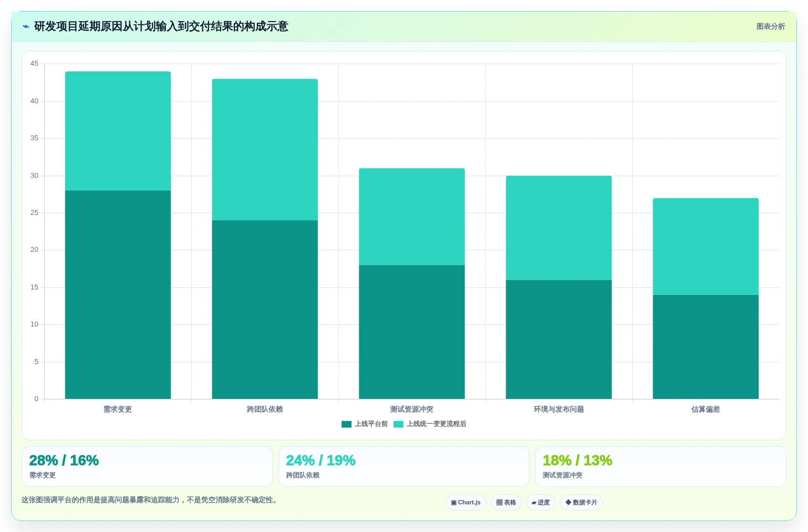This screenshot has height=532, width=808.
Task: Click the dark lower segment of 估算偏差 bar
Action: (x=706, y=347)
